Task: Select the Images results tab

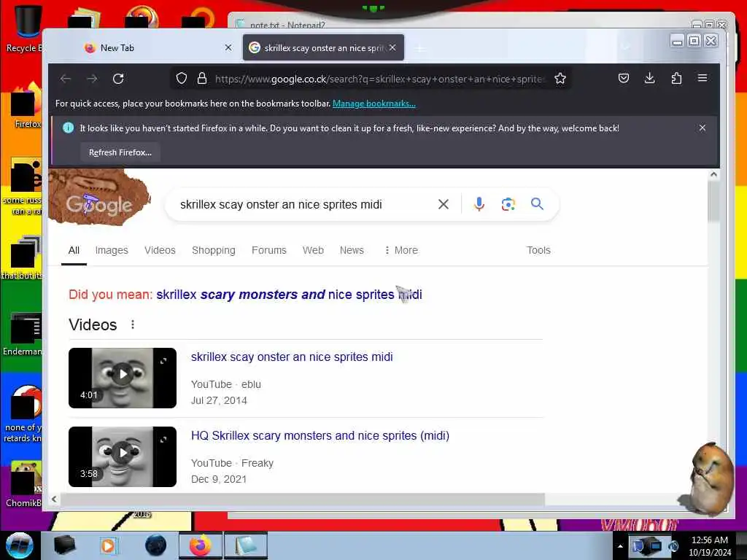Action: coord(112,251)
